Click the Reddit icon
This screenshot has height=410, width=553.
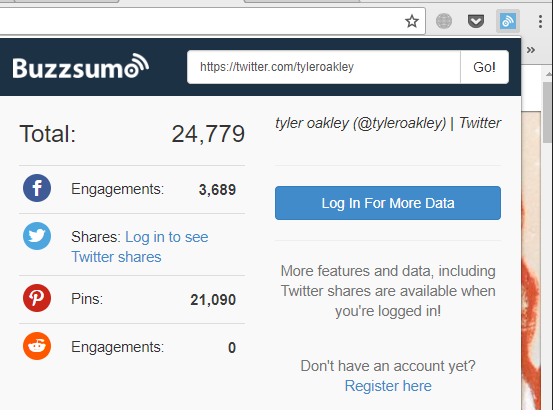(37, 346)
